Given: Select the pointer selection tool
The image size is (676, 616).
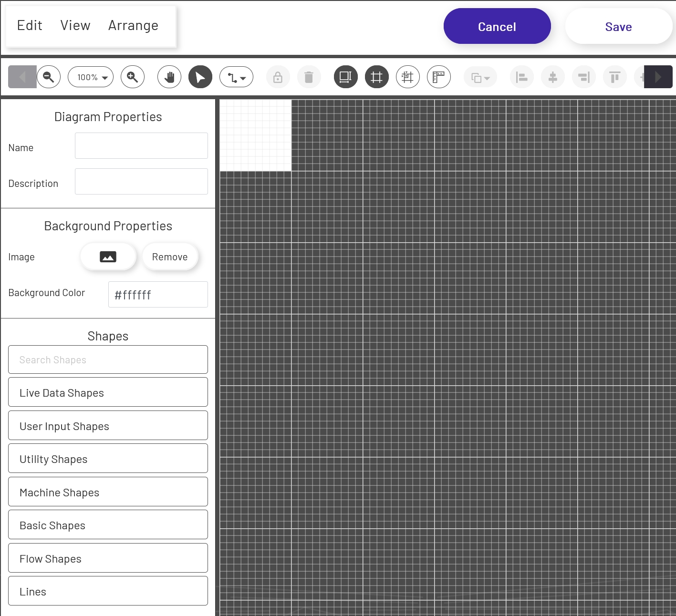Looking at the screenshot, I should (x=200, y=77).
